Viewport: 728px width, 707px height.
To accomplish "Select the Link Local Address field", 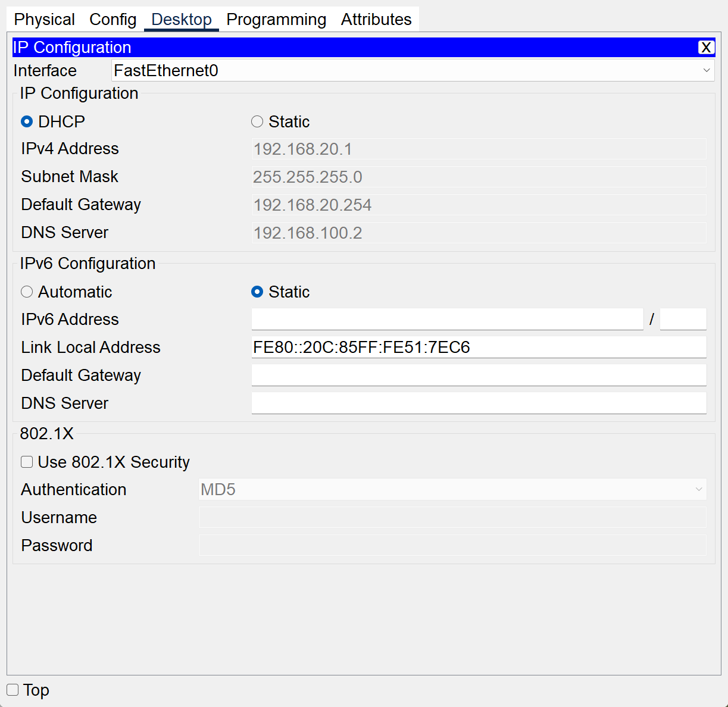I will coord(479,347).
